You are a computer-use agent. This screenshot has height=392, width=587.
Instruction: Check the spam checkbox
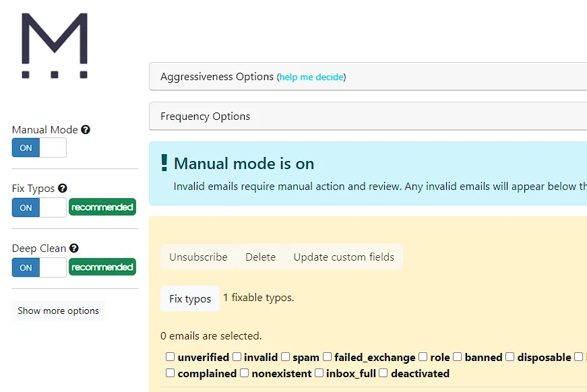285,357
